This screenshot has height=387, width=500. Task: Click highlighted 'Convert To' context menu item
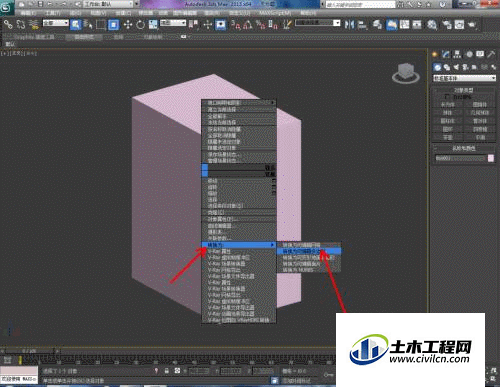pos(238,245)
